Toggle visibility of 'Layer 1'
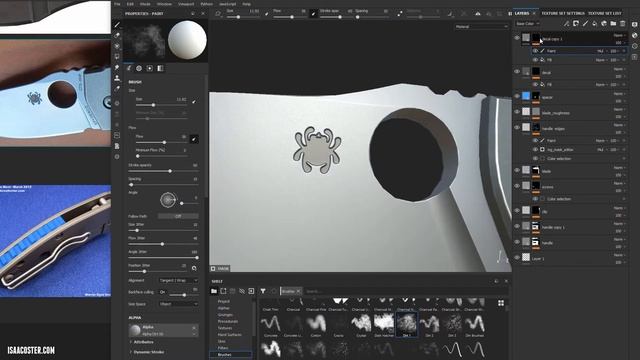Screen dimensions: 640x360 (x=517, y=258)
